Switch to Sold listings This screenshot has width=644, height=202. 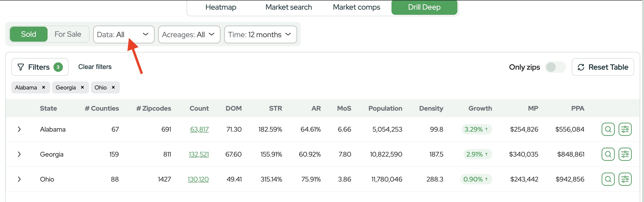(x=29, y=34)
